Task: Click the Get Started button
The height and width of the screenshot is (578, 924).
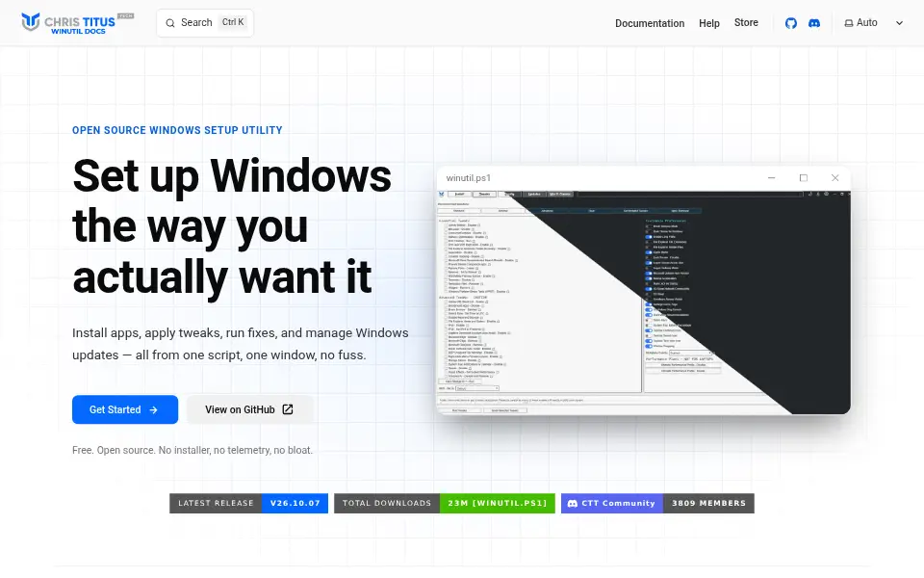Action: click(125, 409)
